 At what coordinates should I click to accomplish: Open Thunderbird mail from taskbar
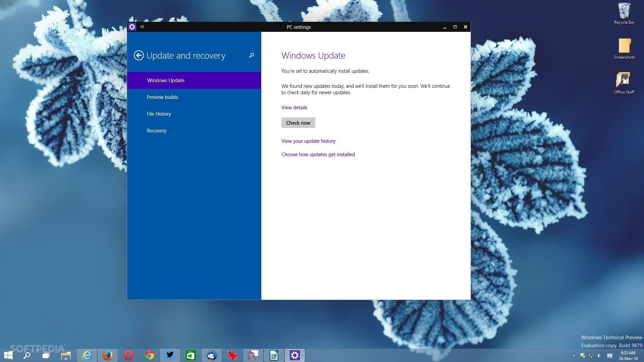coord(212,355)
